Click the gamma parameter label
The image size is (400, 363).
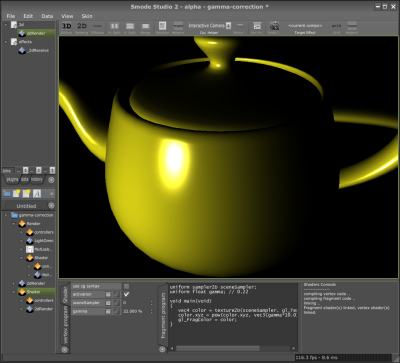pyautogui.click(x=80, y=311)
